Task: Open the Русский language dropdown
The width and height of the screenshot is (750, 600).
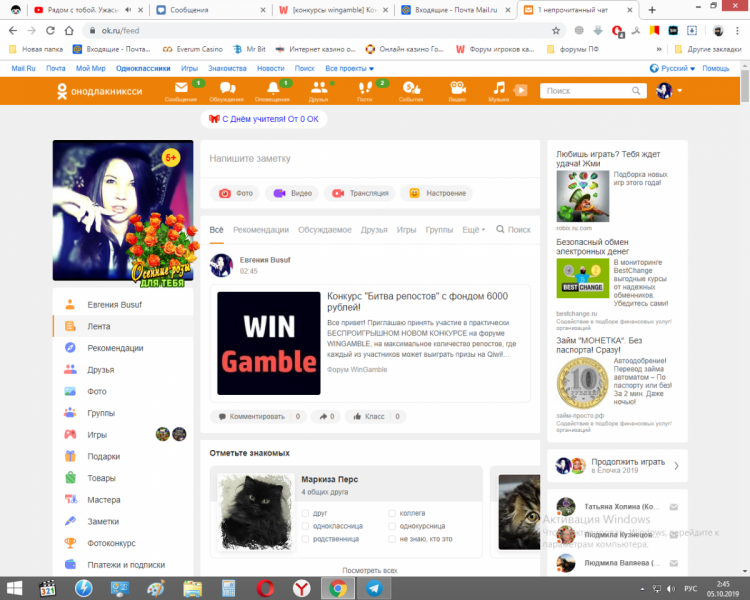Action: point(672,68)
